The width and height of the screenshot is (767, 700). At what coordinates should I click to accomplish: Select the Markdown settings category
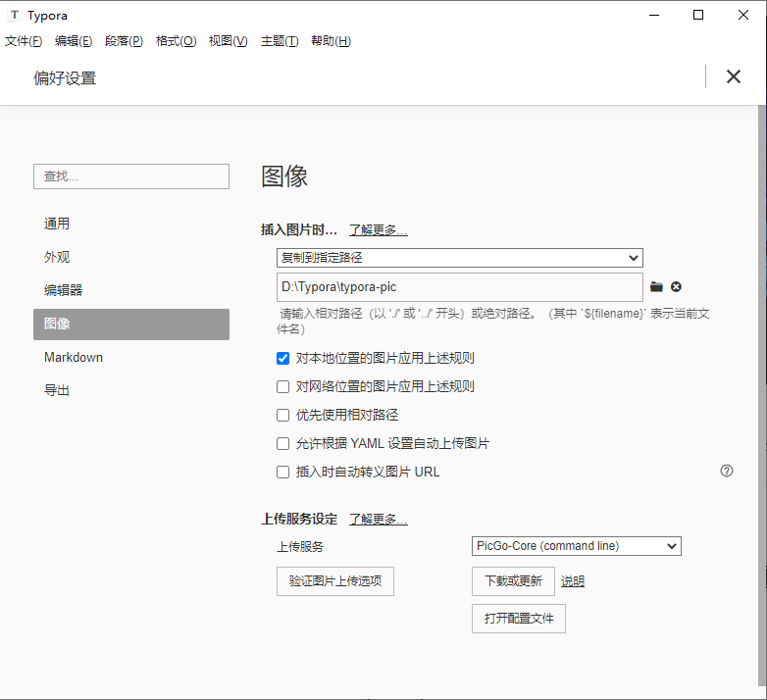point(131,357)
